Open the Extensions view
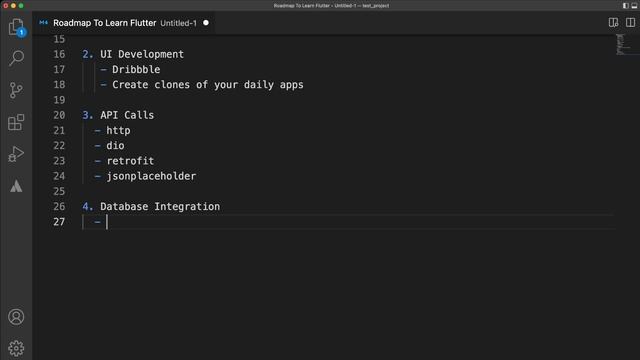Viewport: 640px width, 360px height. click(x=16, y=122)
